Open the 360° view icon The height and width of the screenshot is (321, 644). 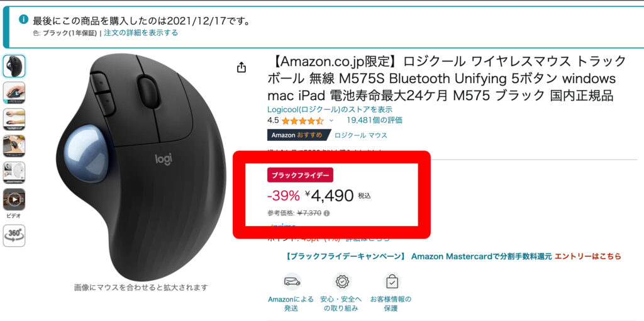[14, 235]
